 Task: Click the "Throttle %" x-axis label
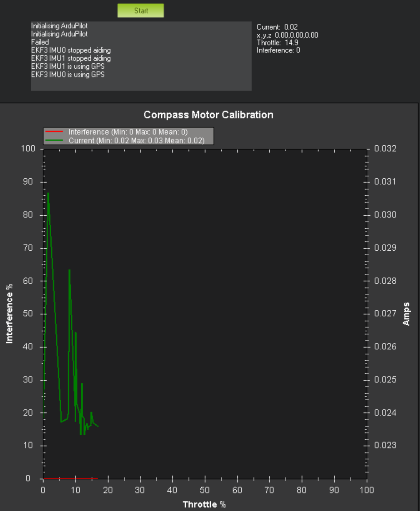click(x=204, y=505)
